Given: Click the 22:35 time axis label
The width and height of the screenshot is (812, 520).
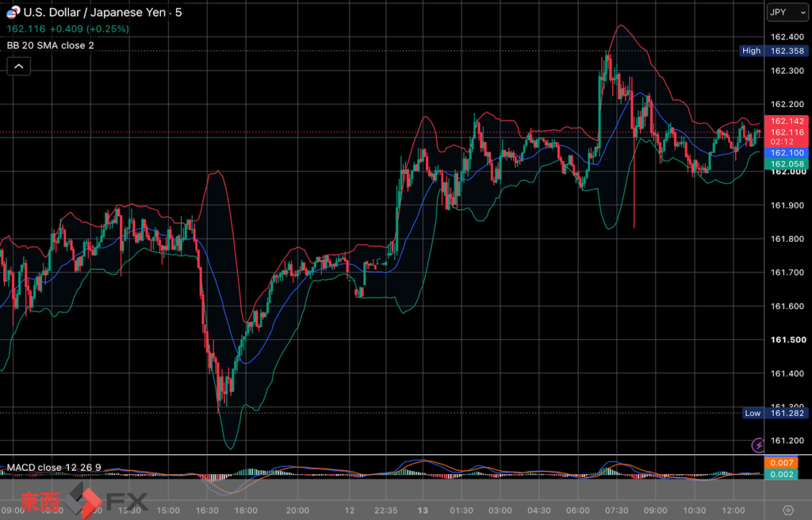Looking at the screenshot, I should point(386,510).
